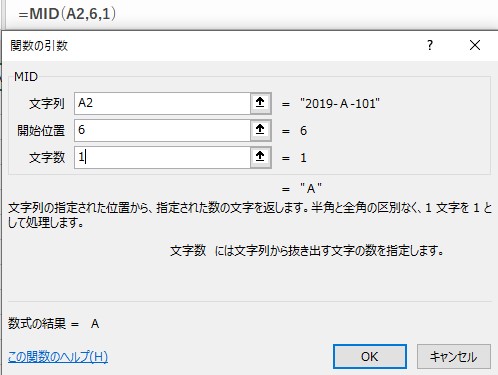Open the この関数のヘルプ(H) link
Image resolution: width=498 pixels, height=375 pixels.
click(58, 357)
